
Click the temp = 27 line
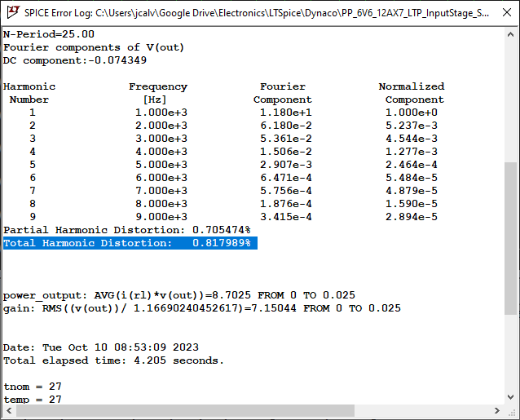(x=33, y=399)
